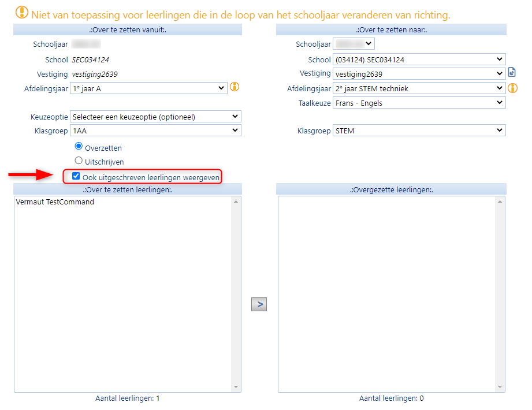Open target Afdelingsjaar dropdown '2° jaar STEM techniek'
Image resolution: width=532 pixels, height=410 pixels.
click(x=419, y=88)
